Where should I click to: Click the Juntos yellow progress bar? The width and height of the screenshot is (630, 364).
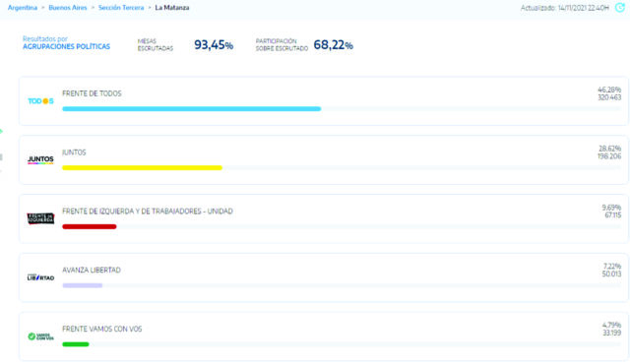pyautogui.click(x=142, y=168)
